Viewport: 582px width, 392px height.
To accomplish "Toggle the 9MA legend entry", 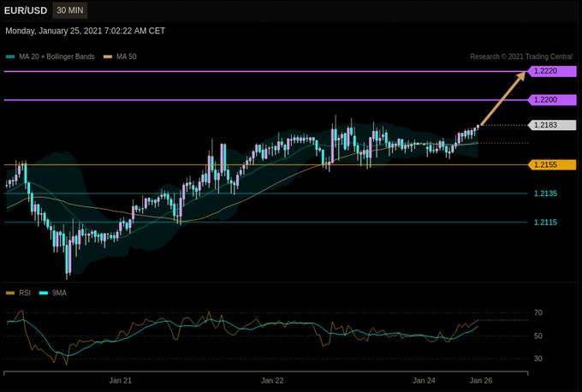I will tap(53, 293).
